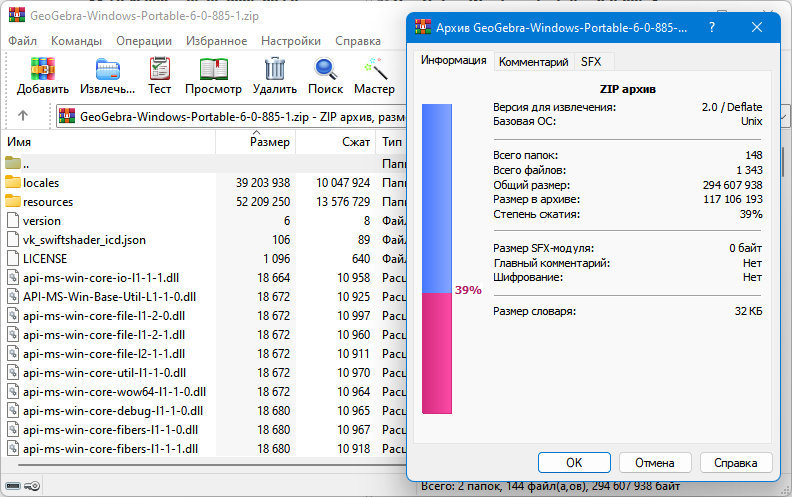This screenshot has width=792, height=497.
Task: Click the archive icon in address bar
Action: [67, 116]
